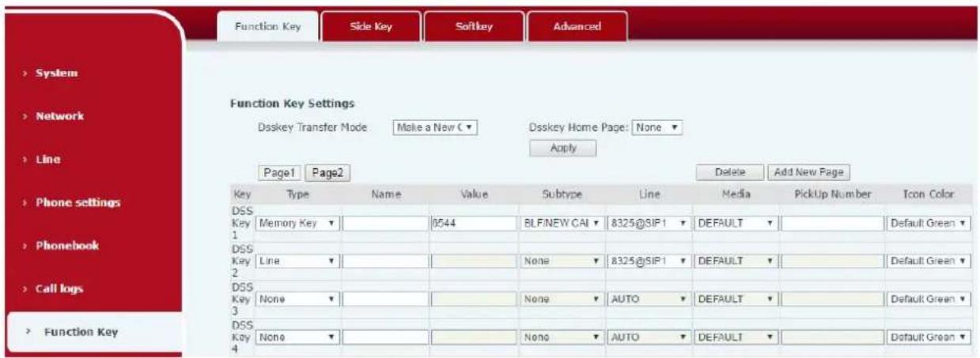Click the Add New Page button
Image resolution: width=980 pixels, height=358 pixels.
click(808, 171)
